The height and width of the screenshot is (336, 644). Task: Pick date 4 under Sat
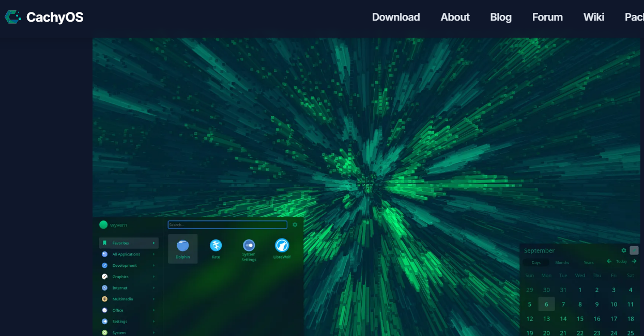(x=631, y=290)
